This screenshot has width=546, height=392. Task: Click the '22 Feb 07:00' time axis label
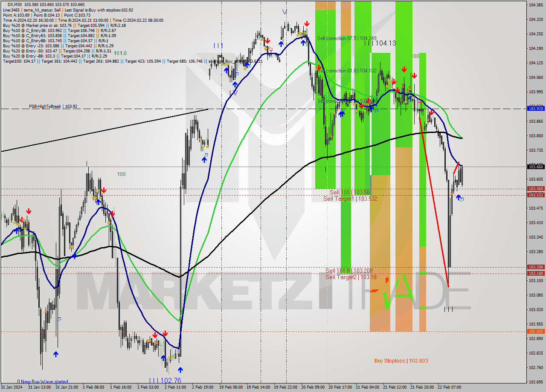click(449, 387)
